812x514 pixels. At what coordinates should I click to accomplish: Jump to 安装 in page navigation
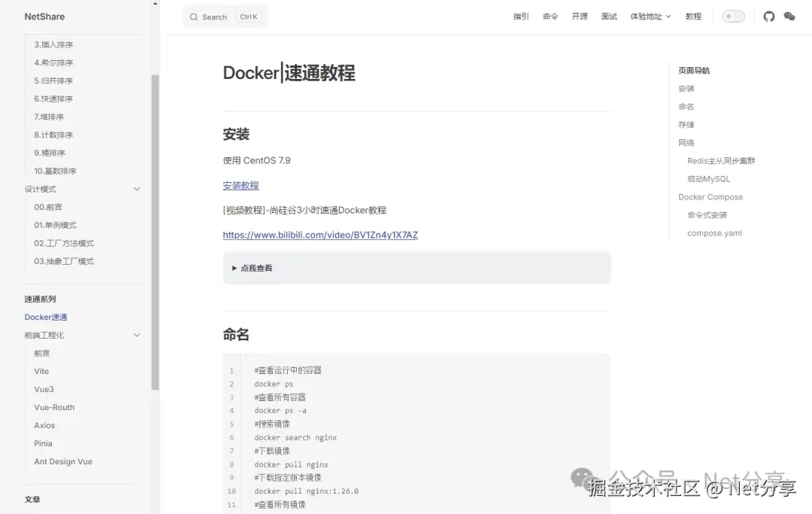tap(686, 89)
